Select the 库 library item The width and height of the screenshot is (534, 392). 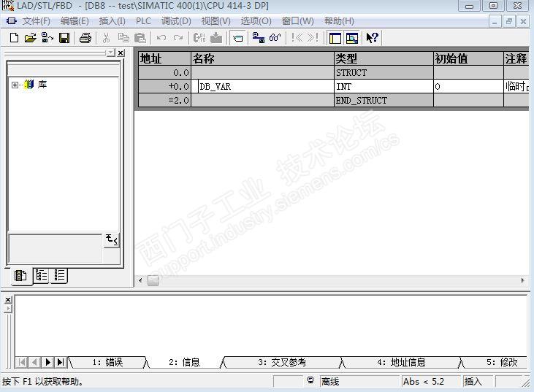click(x=42, y=85)
